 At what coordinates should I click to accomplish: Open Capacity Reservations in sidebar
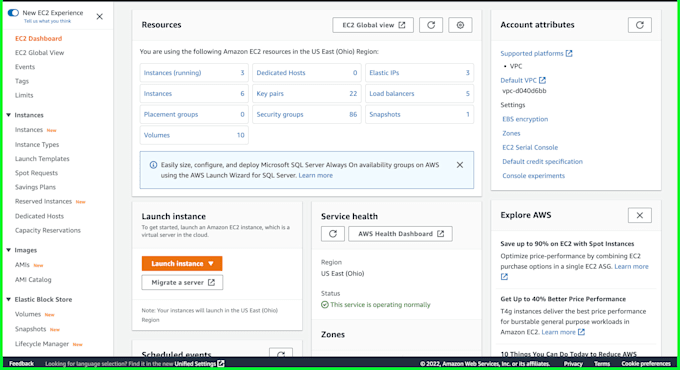pos(48,230)
